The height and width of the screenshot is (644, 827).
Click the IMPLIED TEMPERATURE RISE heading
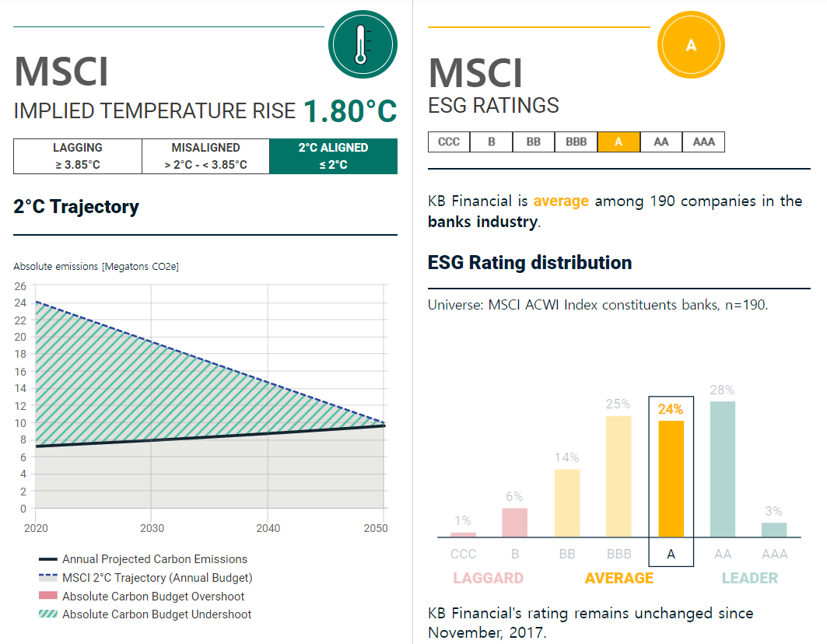(x=155, y=111)
